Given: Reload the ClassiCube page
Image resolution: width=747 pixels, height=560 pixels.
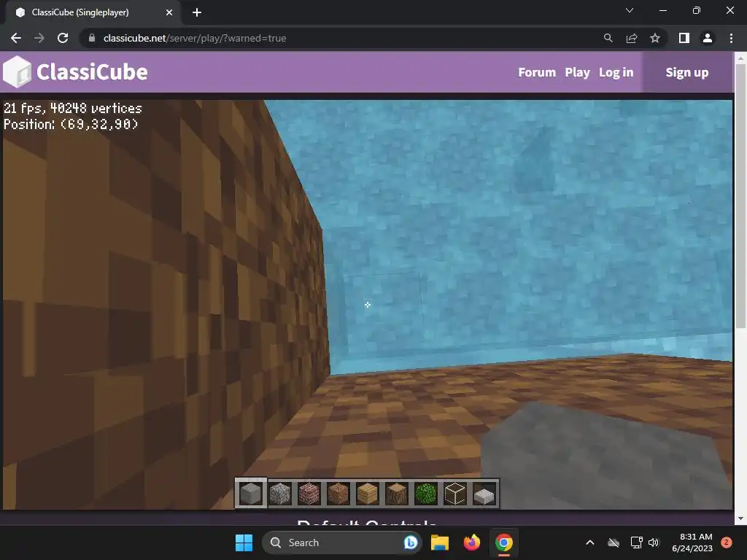Looking at the screenshot, I should click(63, 38).
